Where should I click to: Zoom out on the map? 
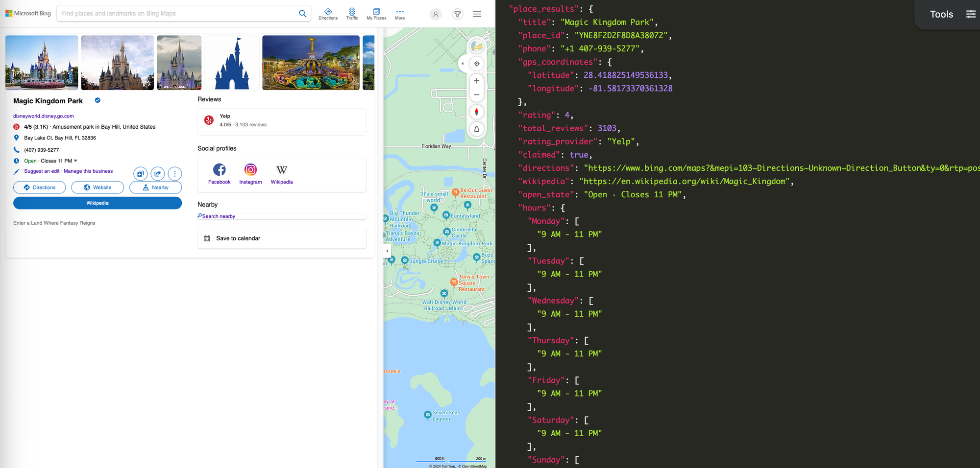(x=477, y=94)
